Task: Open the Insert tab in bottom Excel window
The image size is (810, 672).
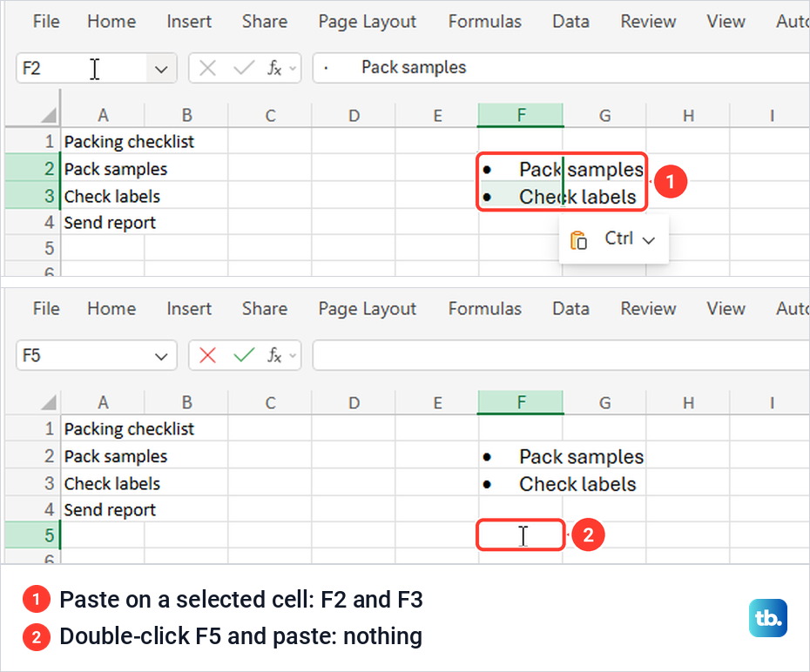Action: [189, 309]
